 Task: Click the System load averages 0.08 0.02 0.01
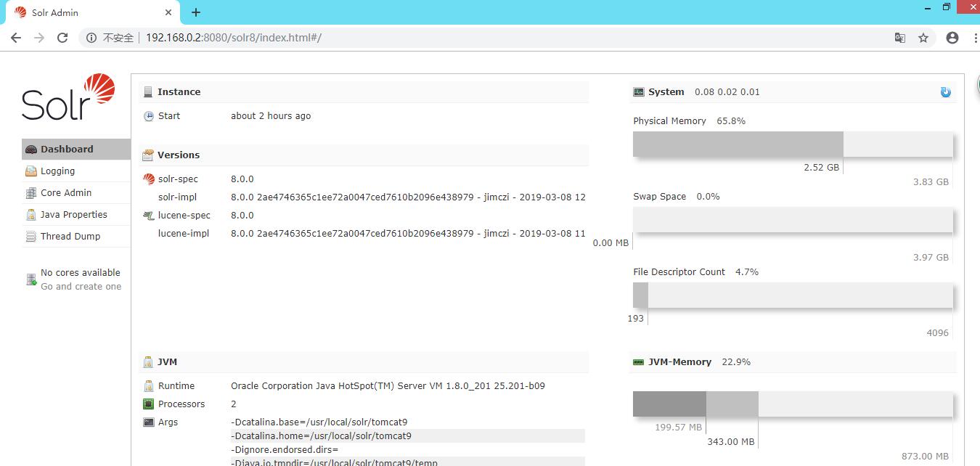pos(727,91)
